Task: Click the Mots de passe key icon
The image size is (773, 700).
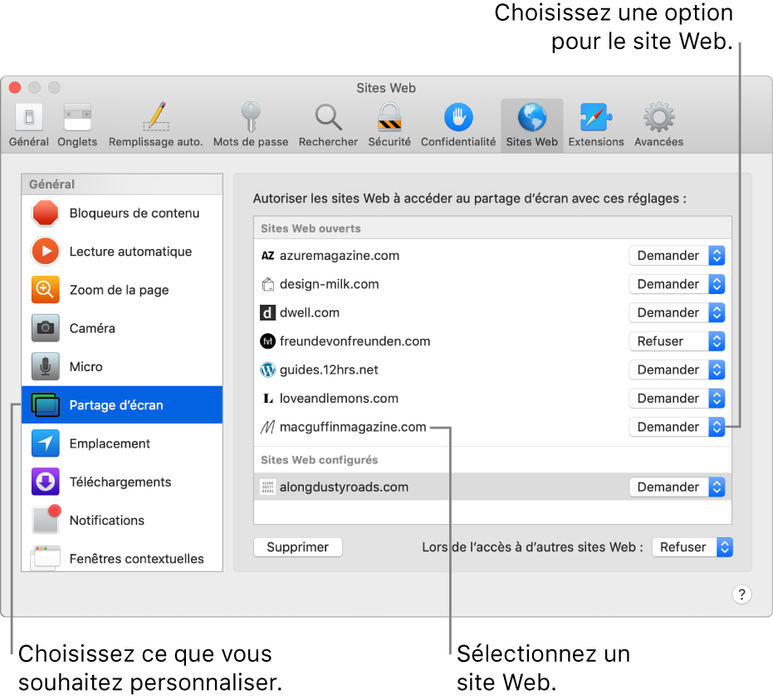Action: (x=251, y=120)
